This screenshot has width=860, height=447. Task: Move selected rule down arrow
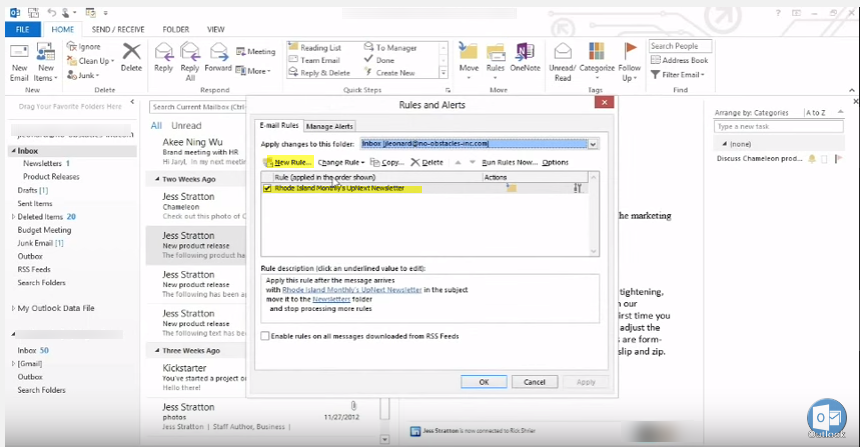click(x=472, y=162)
